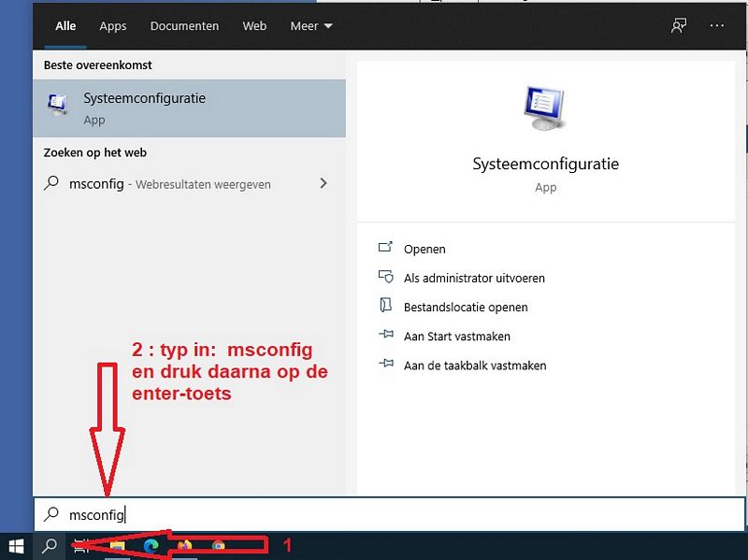
Task: Choose Bestandslocatie openen
Action: [466, 308]
